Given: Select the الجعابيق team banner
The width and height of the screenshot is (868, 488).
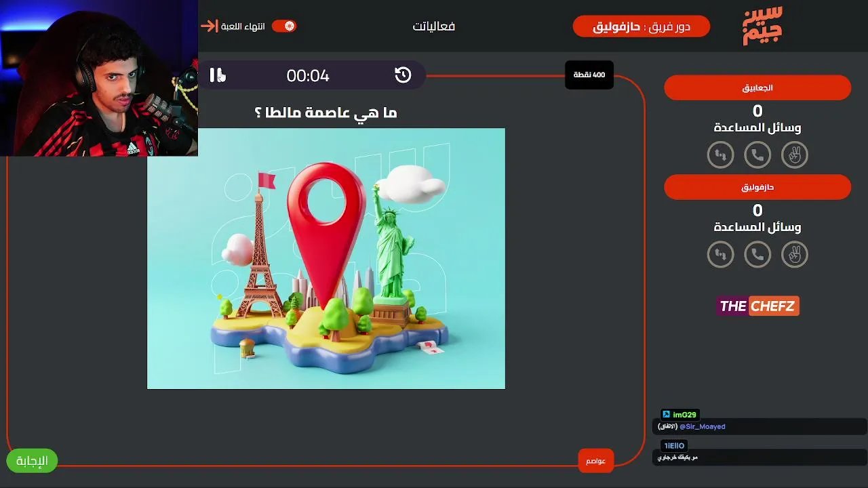Looking at the screenshot, I should [x=757, y=88].
